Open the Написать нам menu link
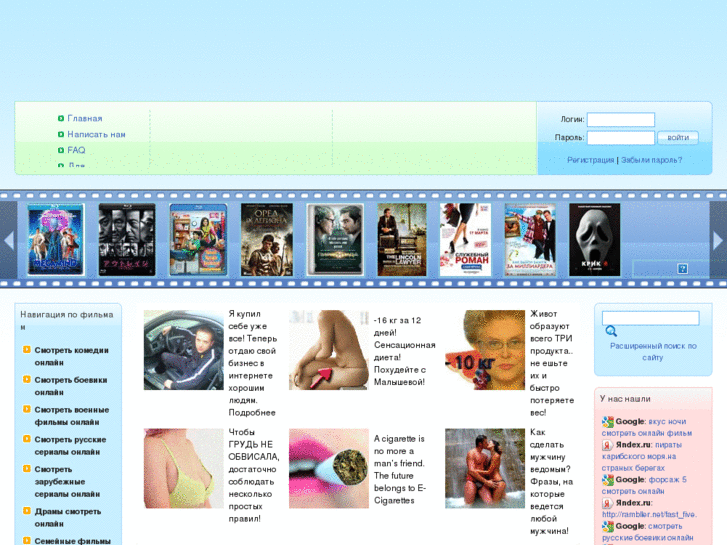The image size is (727, 545). (x=96, y=135)
